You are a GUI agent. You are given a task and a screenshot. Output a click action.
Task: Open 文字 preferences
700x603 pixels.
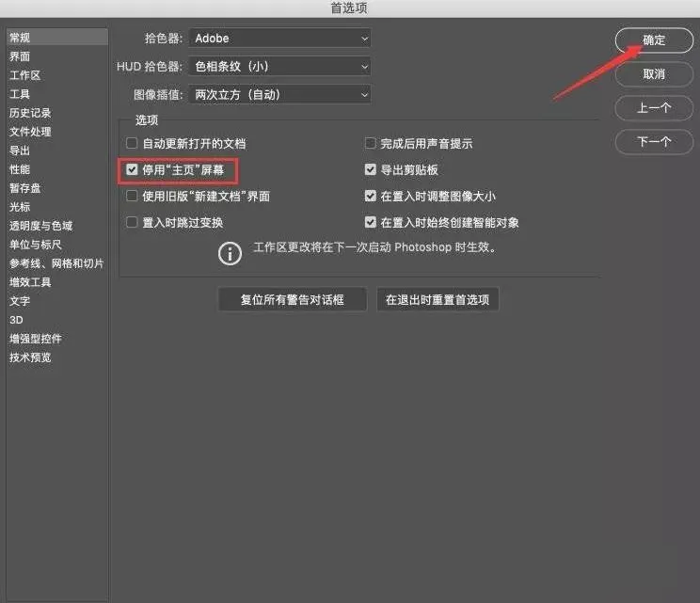[20, 301]
